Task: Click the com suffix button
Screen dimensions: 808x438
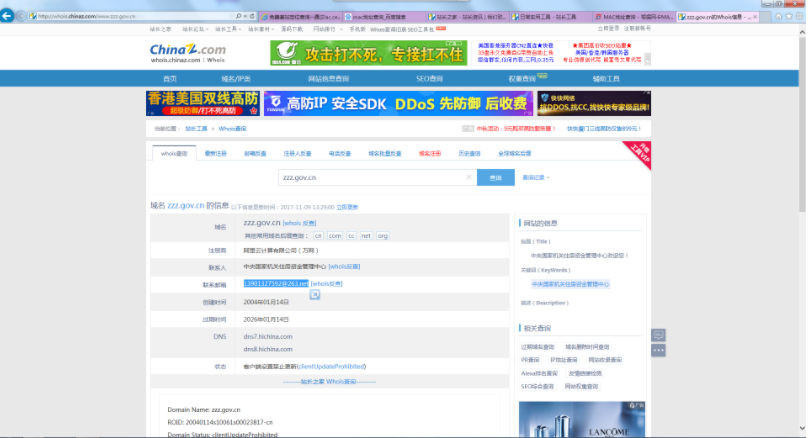Action: pos(335,235)
